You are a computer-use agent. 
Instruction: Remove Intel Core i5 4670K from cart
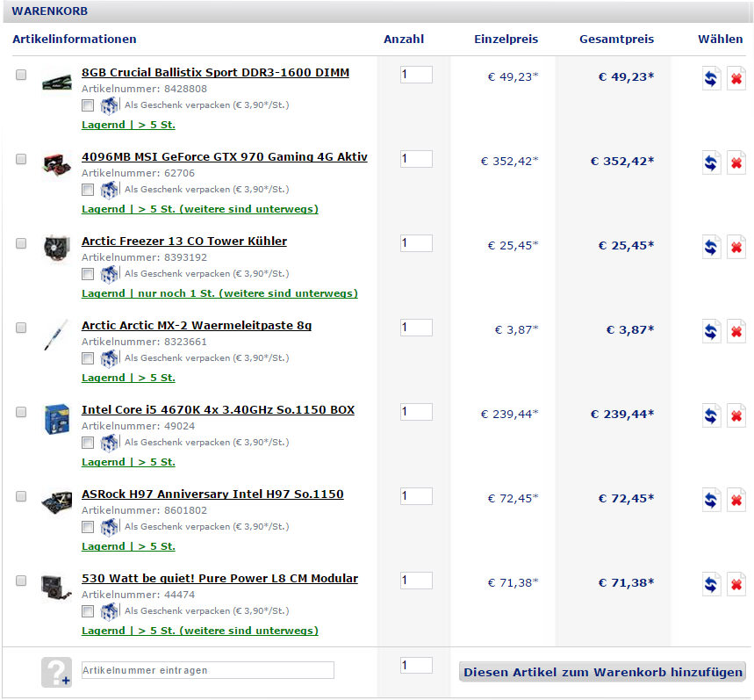pyautogui.click(x=736, y=415)
